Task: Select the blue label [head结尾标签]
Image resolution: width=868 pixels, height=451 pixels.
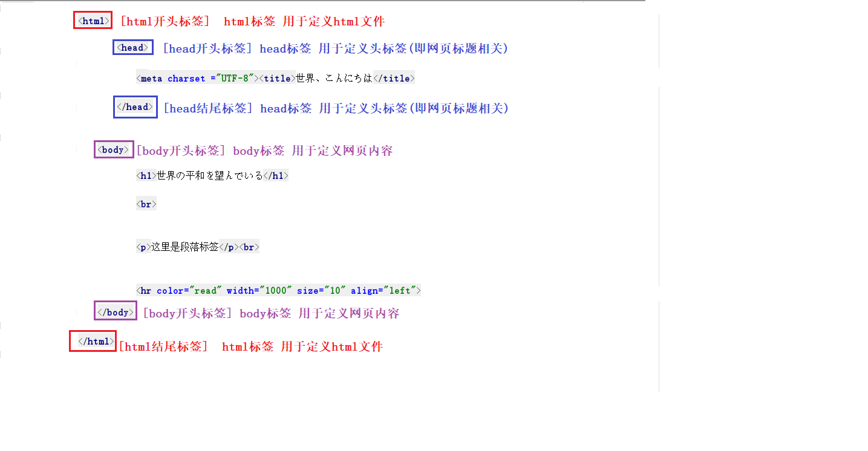Action: (207, 109)
